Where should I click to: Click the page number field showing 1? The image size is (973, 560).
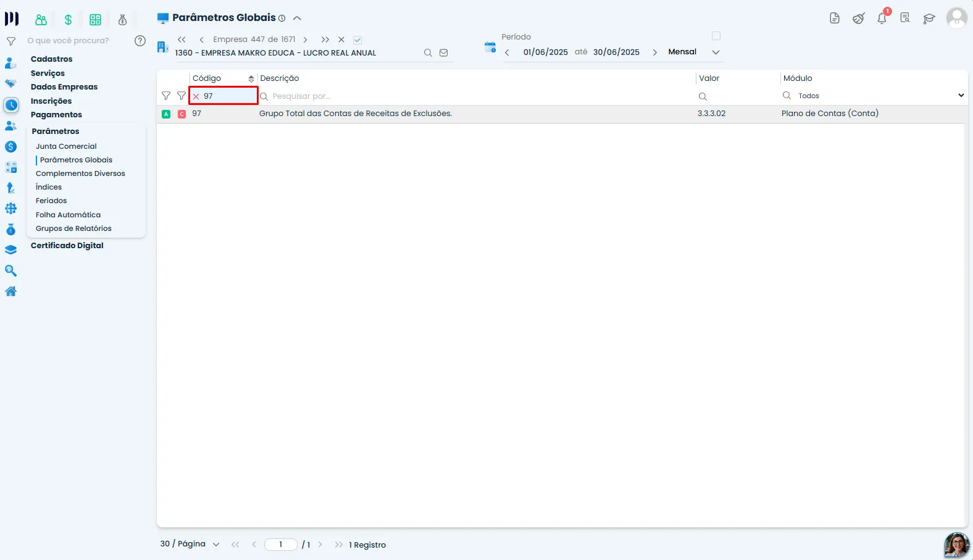(280, 545)
